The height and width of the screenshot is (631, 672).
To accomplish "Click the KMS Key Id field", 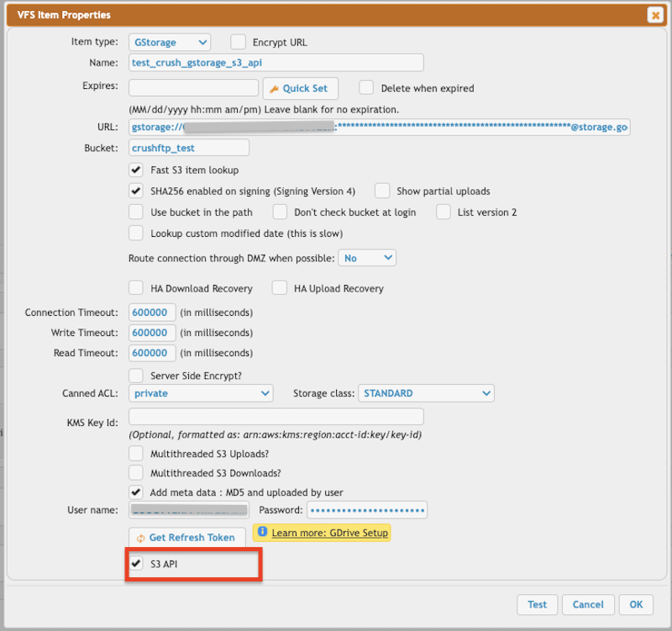I will click(x=276, y=417).
